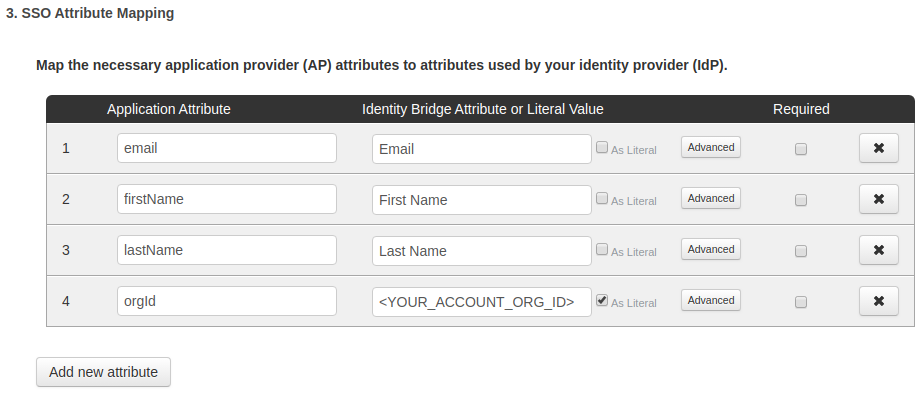Toggle As Literal for firstName row
Screen dimensions: 924x396
[602, 198]
